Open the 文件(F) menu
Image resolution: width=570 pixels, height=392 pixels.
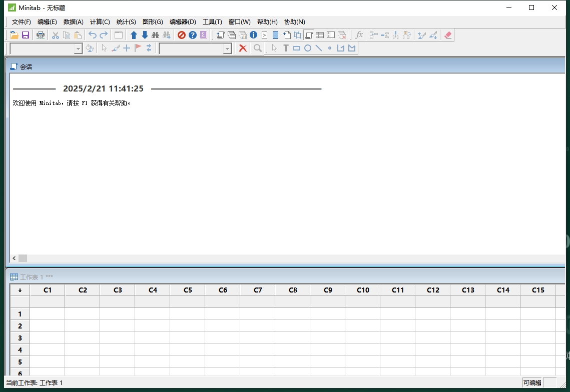(22, 22)
